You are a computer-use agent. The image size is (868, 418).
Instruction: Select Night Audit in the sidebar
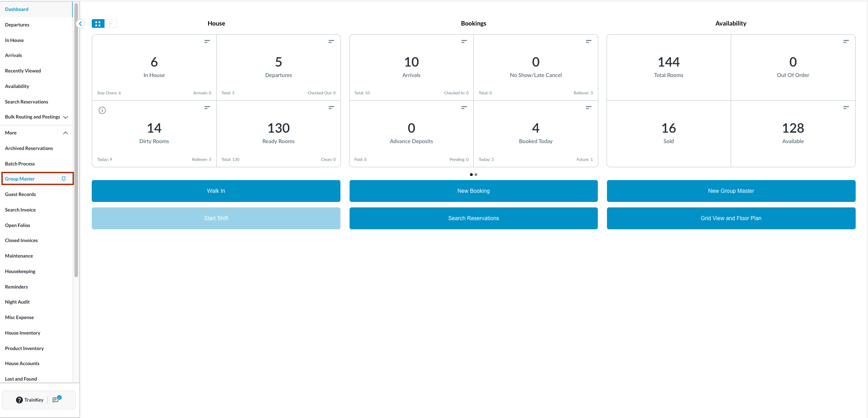pyautogui.click(x=17, y=302)
